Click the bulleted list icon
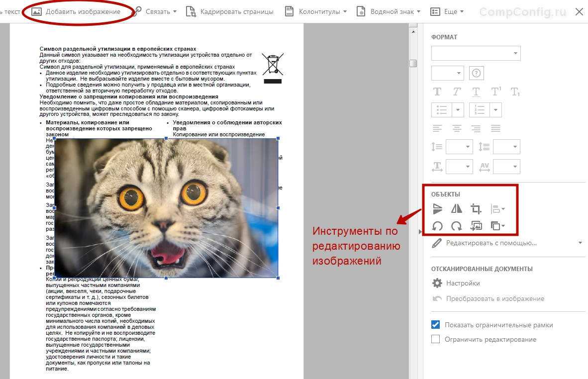Viewport: 588px width, 379px height. coord(442,110)
